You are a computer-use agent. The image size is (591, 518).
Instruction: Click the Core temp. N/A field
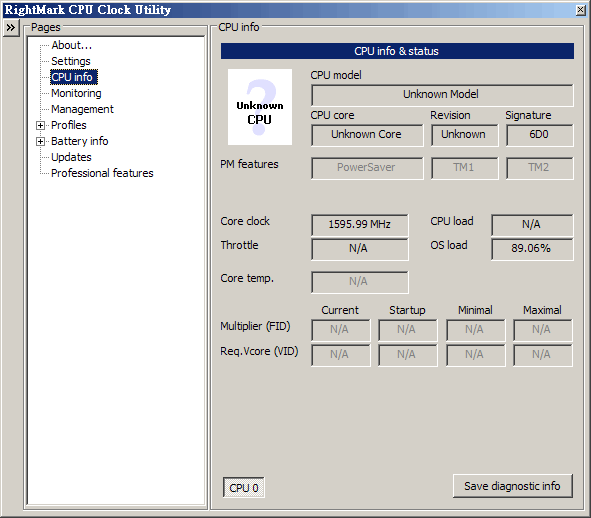coord(360,282)
